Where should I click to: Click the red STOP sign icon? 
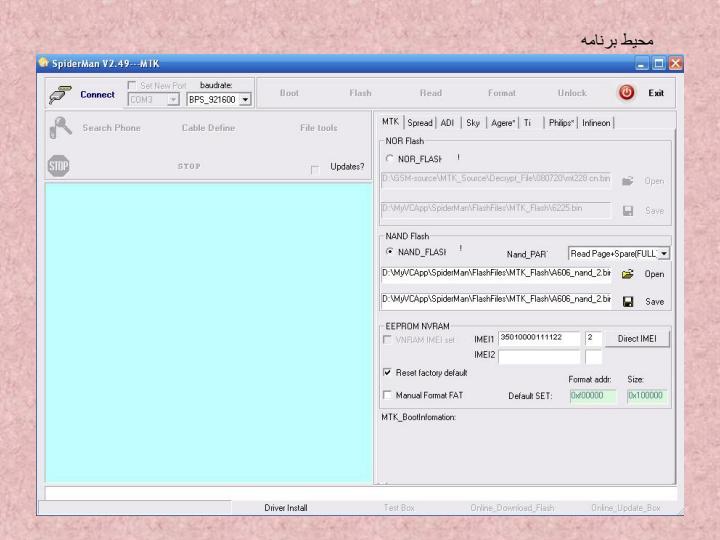click(x=59, y=166)
